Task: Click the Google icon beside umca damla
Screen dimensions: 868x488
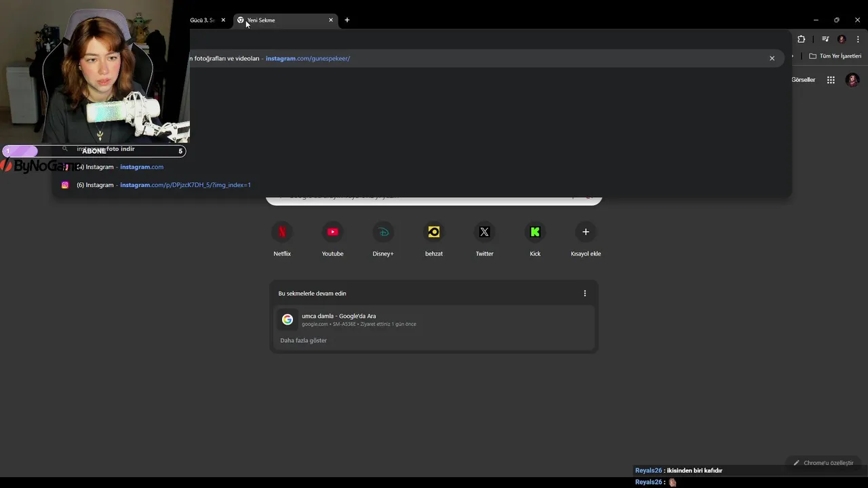Action: [x=288, y=319]
